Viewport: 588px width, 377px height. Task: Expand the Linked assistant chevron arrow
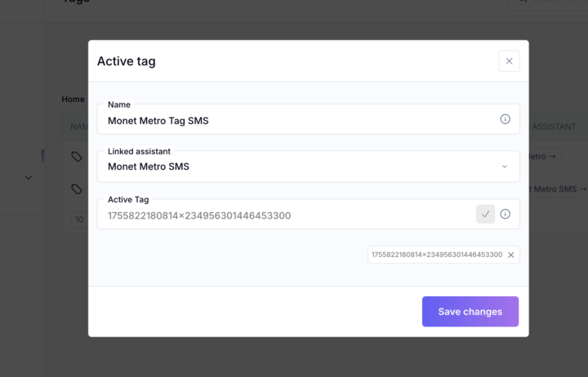pyautogui.click(x=505, y=166)
